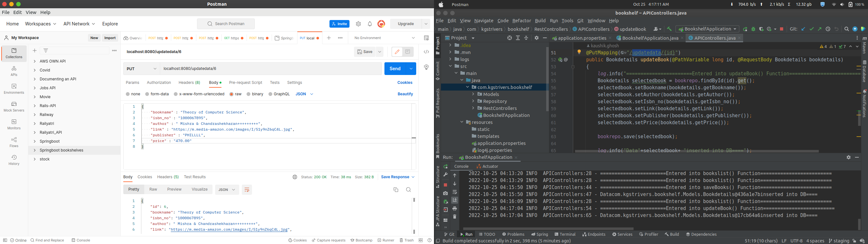Open the JSON request body format dropdown
Screen dimensions: 868x244
304,94
